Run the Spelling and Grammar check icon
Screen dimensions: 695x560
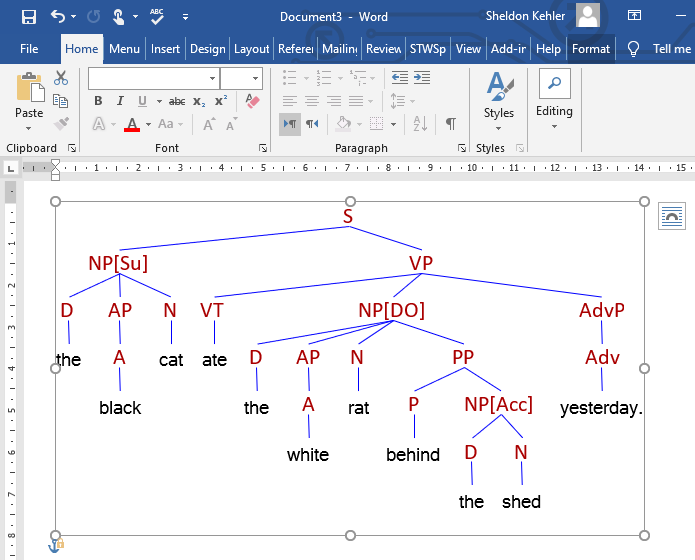point(156,16)
